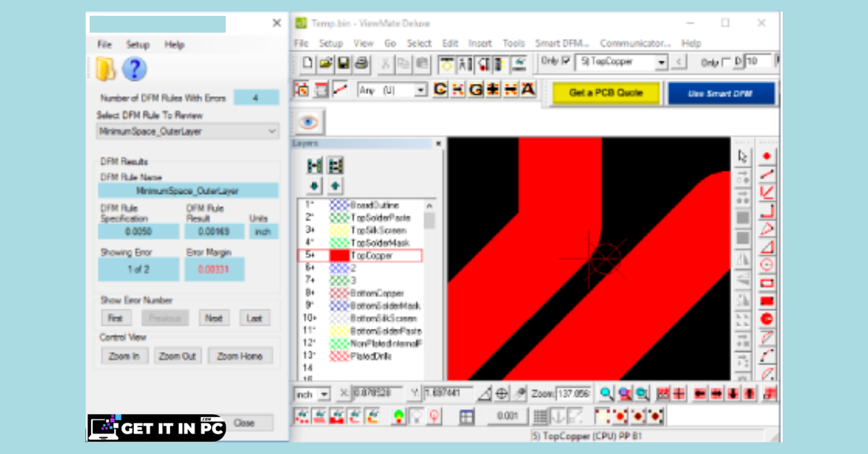Open the Smart DFM menu

coord(562,43)
